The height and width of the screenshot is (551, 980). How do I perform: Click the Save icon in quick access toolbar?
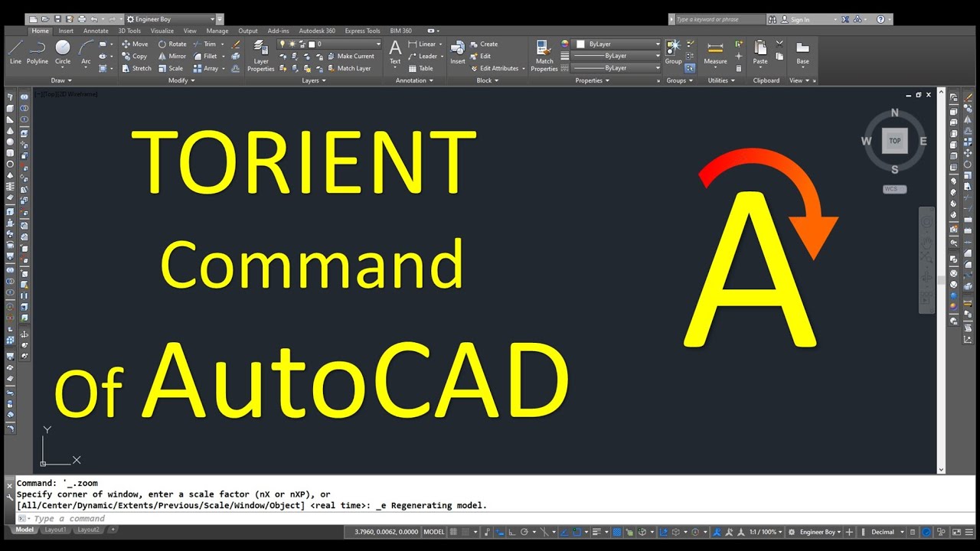point(57,19)
